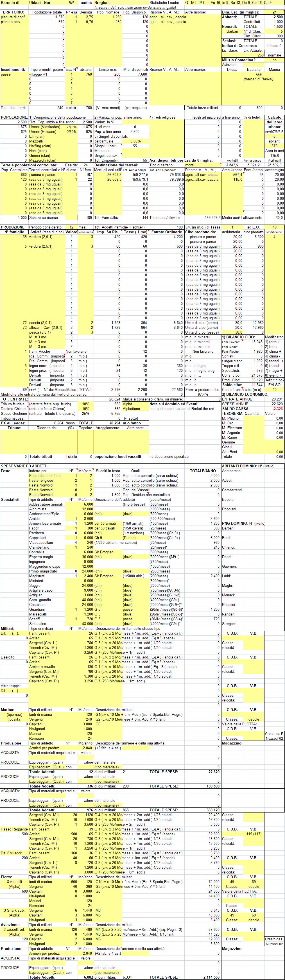This screenshot has width=285, height=980.
Task: Select the 'Elfi (clan)' cell
Action: pyautogui.click(x=37, y=136)
